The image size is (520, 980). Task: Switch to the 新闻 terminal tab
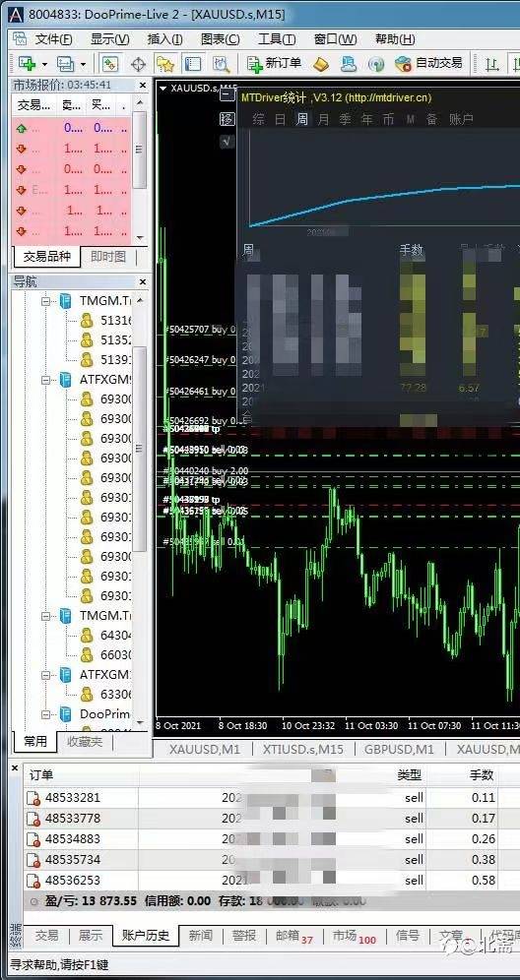tap(200, 936)
